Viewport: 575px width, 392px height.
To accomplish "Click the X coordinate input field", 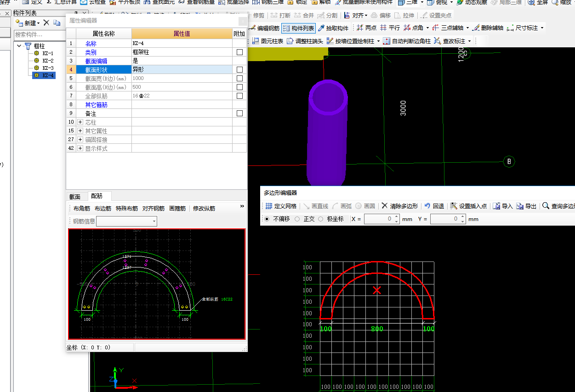I will click(381, 219).
